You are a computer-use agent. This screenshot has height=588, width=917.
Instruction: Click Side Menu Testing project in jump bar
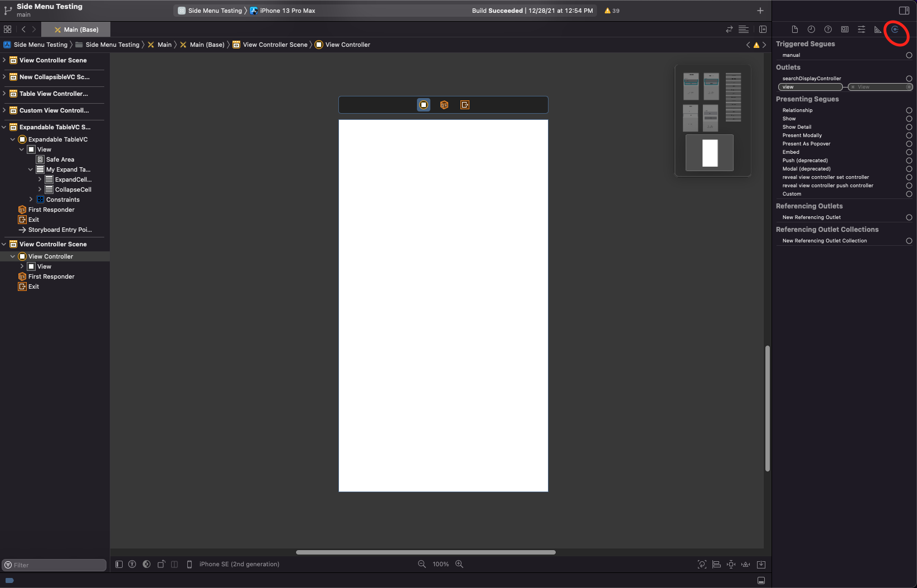35,45
